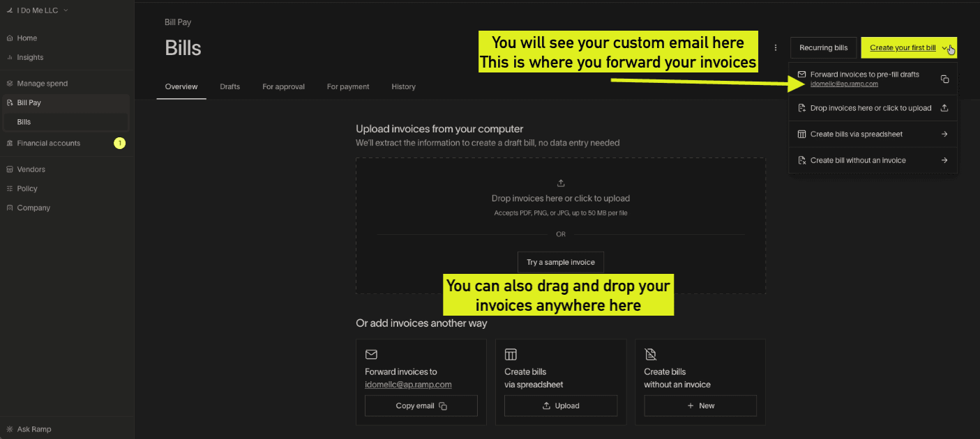Select Drop invoices here or click to upload in the dropdown menu
The width and height of the screenshot is (980, 439).
pos(873,108)
